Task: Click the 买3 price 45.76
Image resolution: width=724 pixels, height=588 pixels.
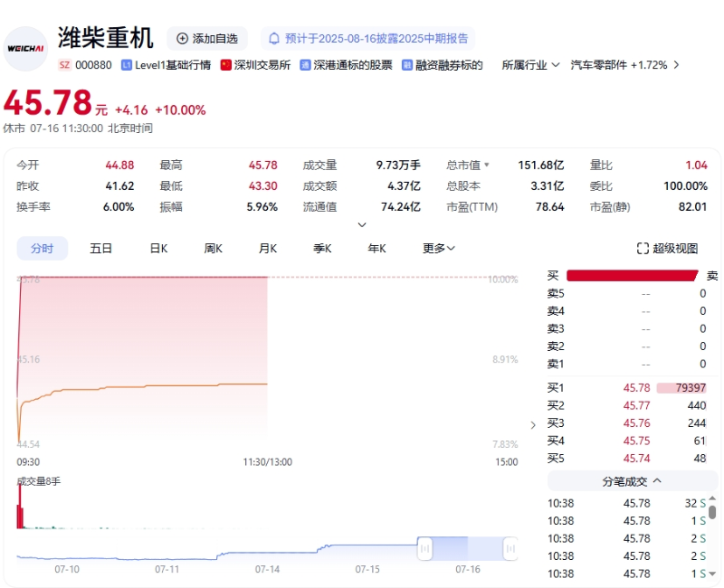Action: (636, 422)
